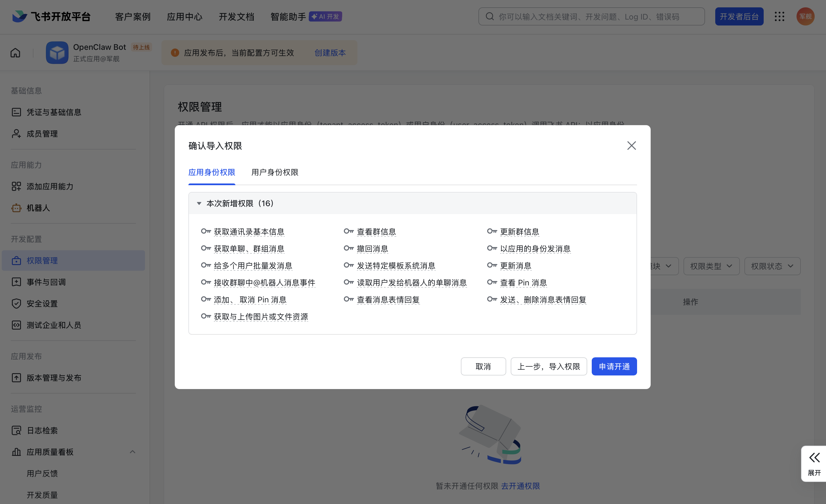The width and height of the screenshot is (826, 504).
Task: Switch to the 用户身份权限 tab
Action: (274, 172)
